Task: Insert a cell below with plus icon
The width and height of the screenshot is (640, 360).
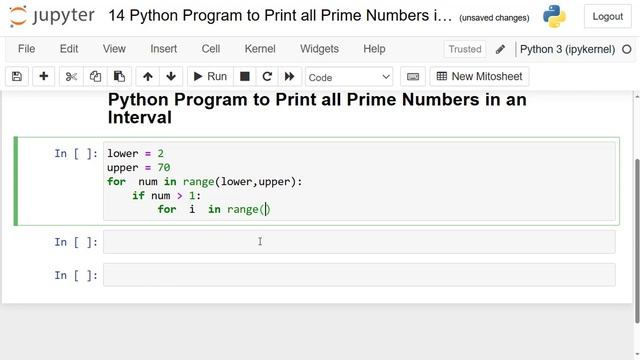Action: tap(43, 76)
